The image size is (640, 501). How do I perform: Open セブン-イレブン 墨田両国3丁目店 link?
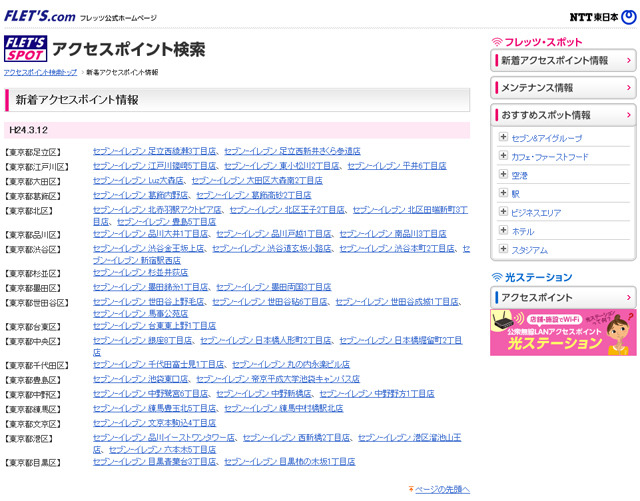point(273,287)
